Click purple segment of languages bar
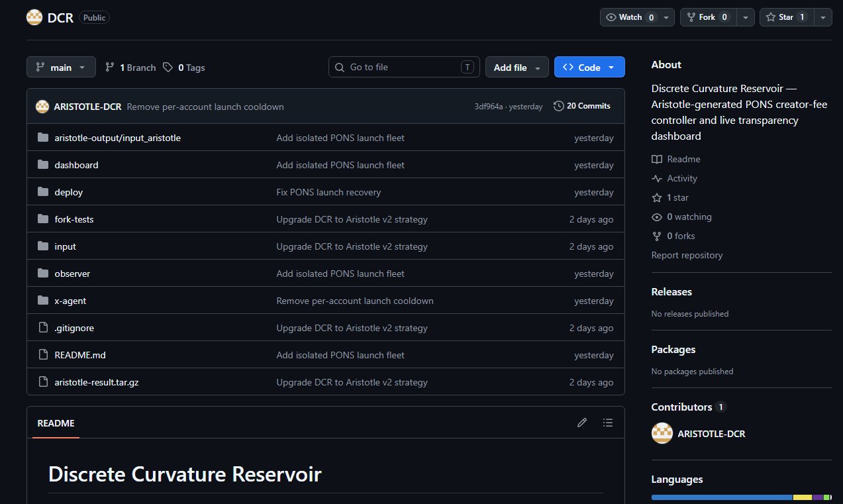 [x=818, y=497]
